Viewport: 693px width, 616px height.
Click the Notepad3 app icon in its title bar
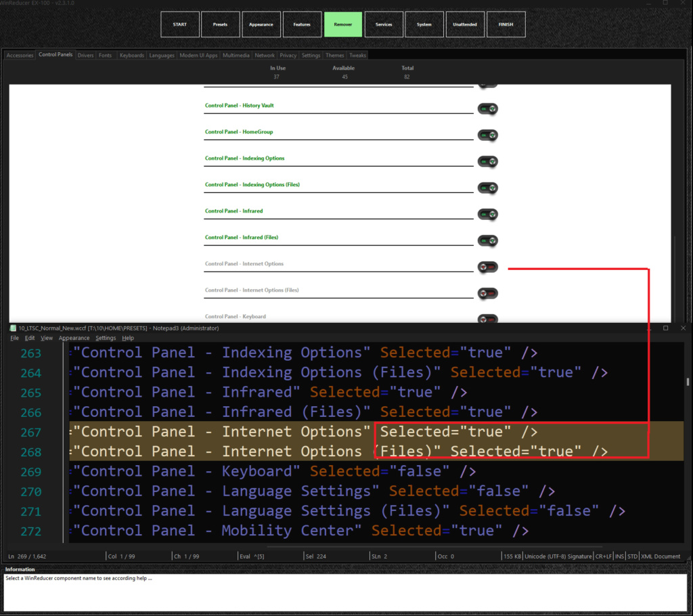(13, 328)
